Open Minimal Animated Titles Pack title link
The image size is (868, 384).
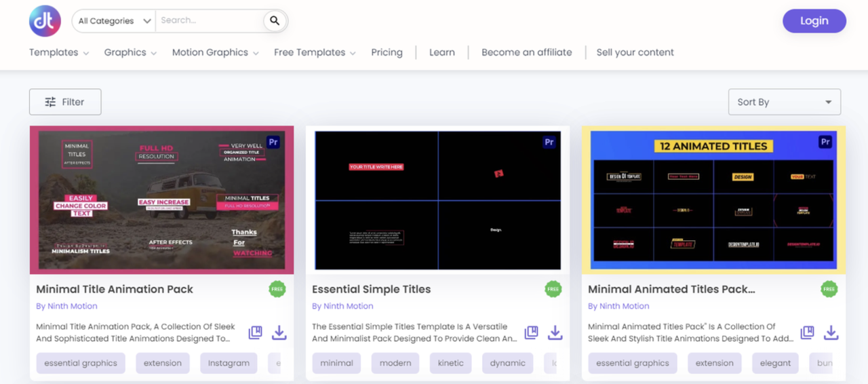click(671, 289)
